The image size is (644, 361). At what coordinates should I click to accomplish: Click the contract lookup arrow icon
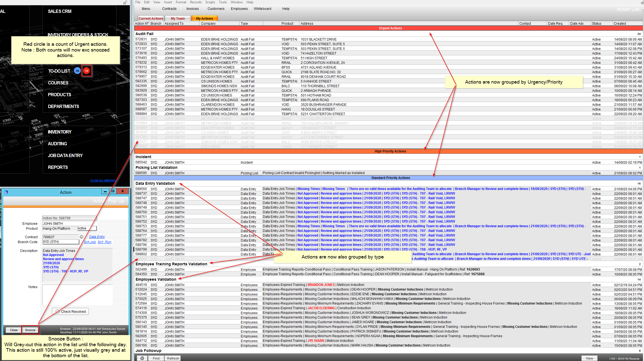point(81,237)
